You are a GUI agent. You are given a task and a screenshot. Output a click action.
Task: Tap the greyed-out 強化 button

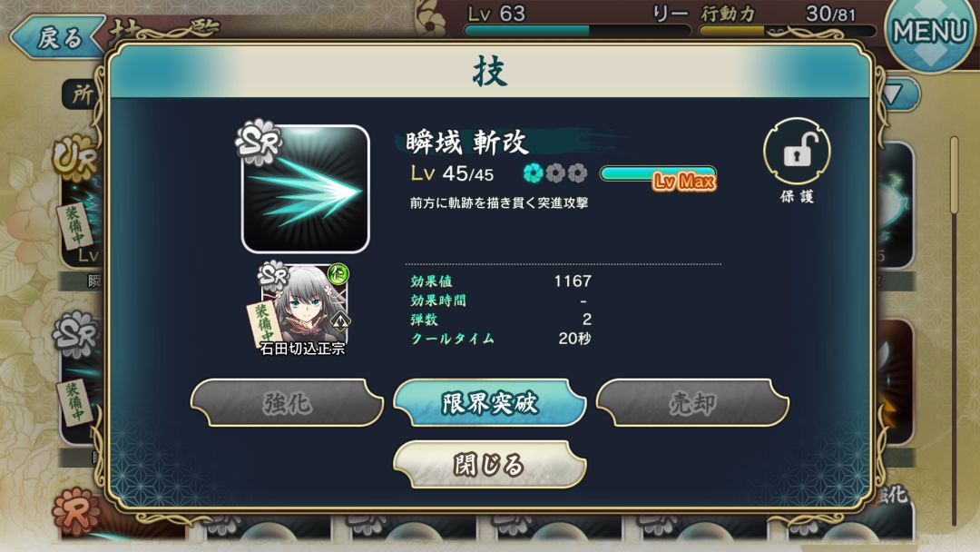point(287,402)
